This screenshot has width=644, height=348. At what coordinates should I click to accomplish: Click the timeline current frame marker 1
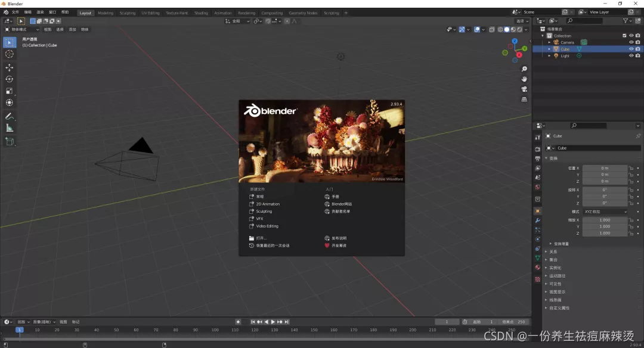[19, 330]
